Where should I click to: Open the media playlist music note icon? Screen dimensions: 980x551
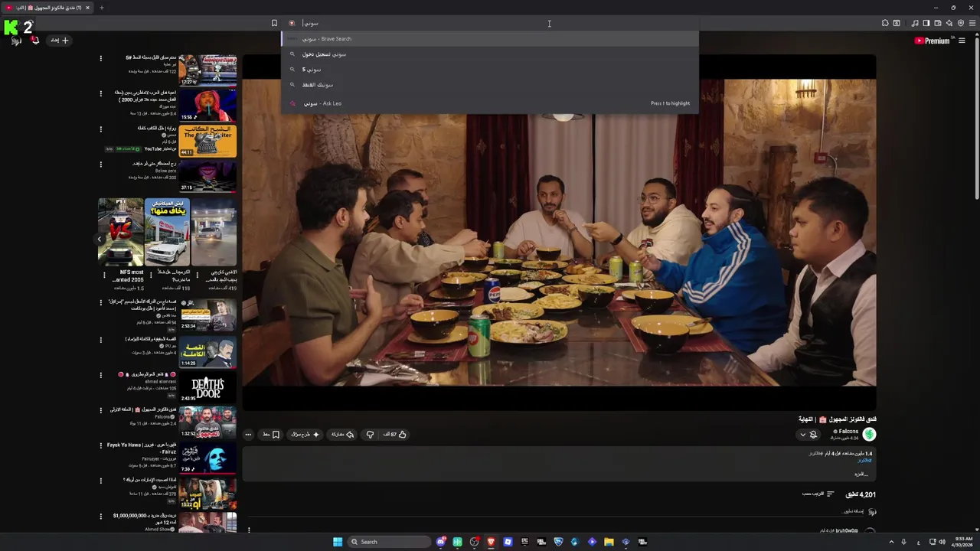tap(915, 23)
